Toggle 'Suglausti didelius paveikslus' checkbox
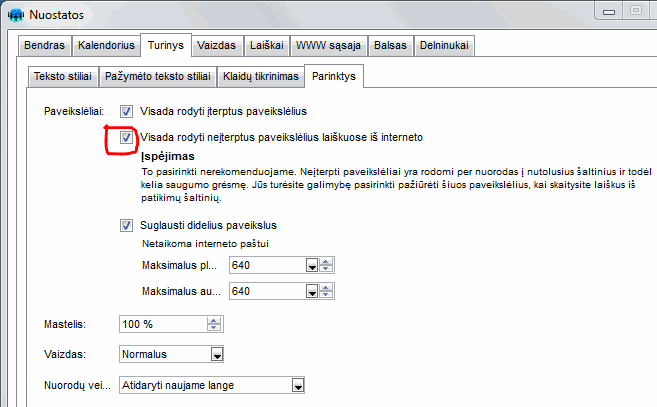This screenshot has width=657, height=407. tap(126, 225)
